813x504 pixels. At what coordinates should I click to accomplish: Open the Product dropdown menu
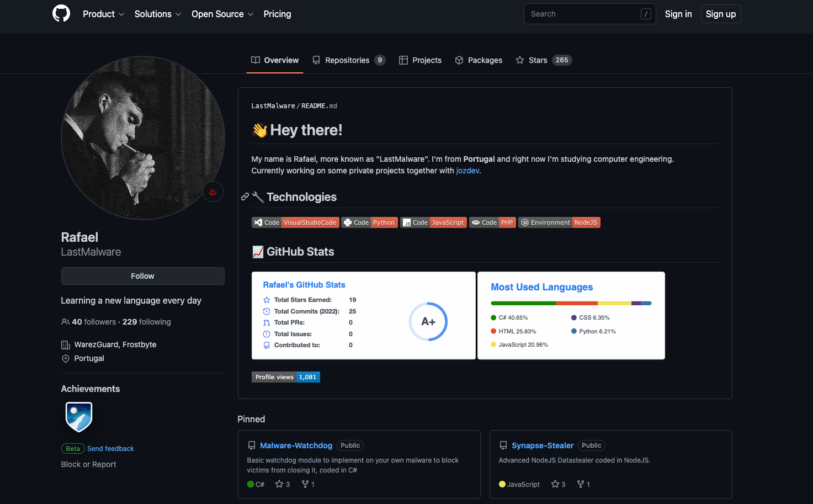point(103,14)
